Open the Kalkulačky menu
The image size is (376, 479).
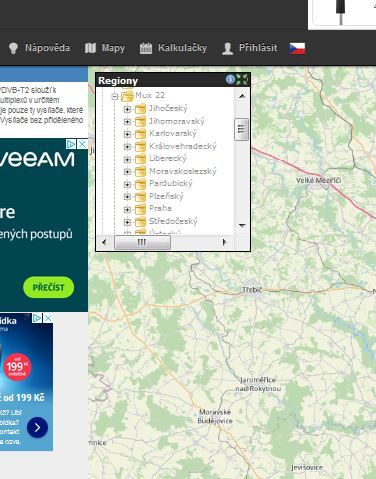(173, 48)
